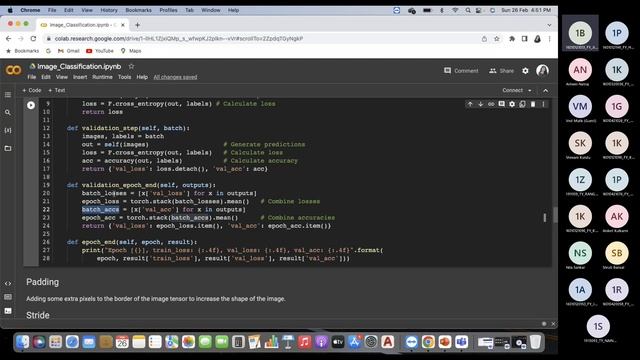Move the cell down

[x=480, y=104]
